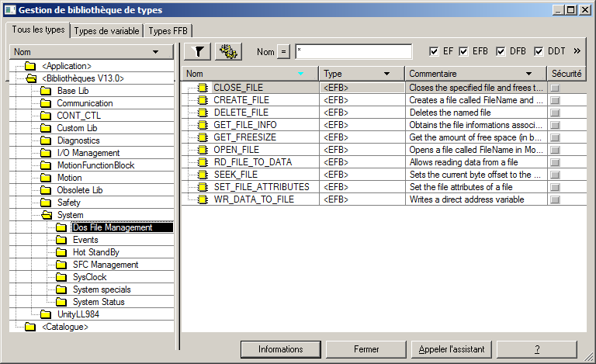Disable the DFB checkbox

[x=501, y=51]
